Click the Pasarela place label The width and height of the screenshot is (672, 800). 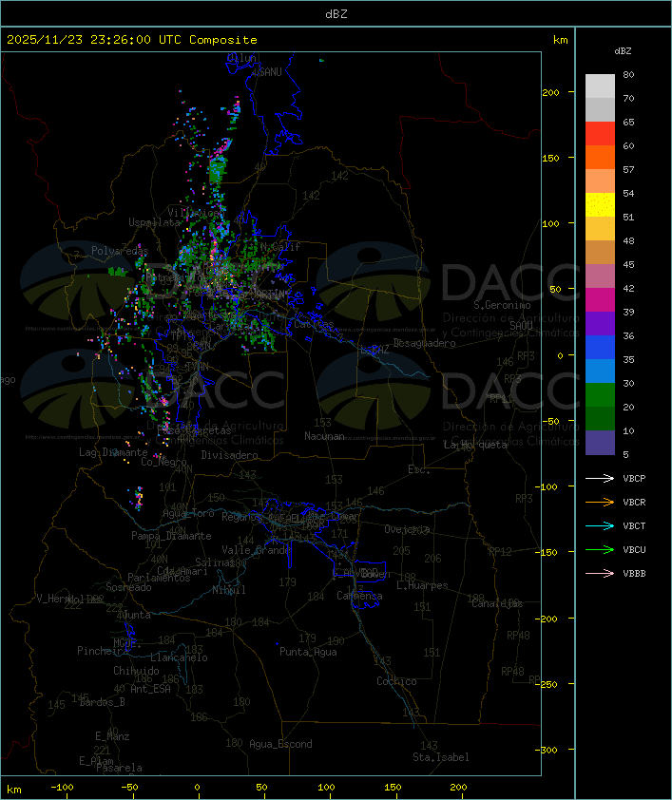(119, 768)
